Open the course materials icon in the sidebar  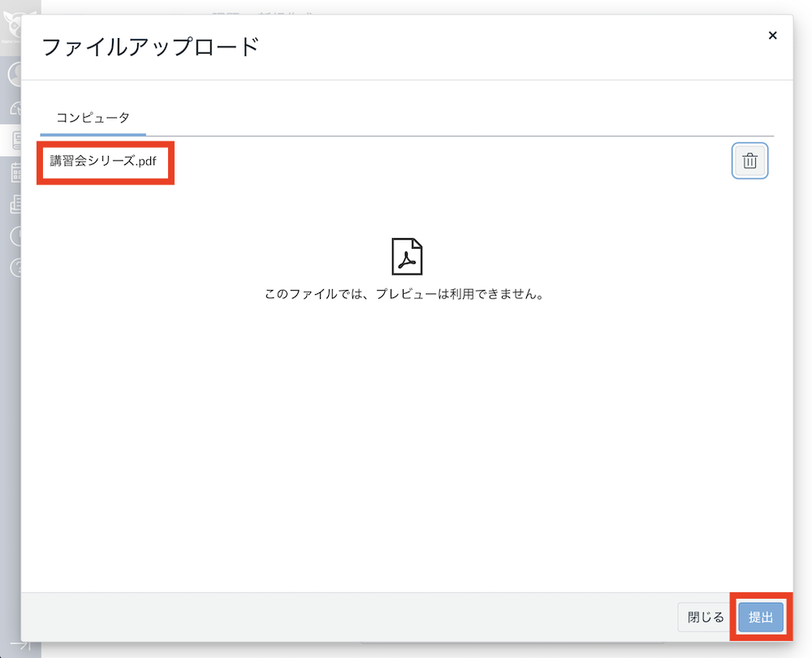point(16,204)
